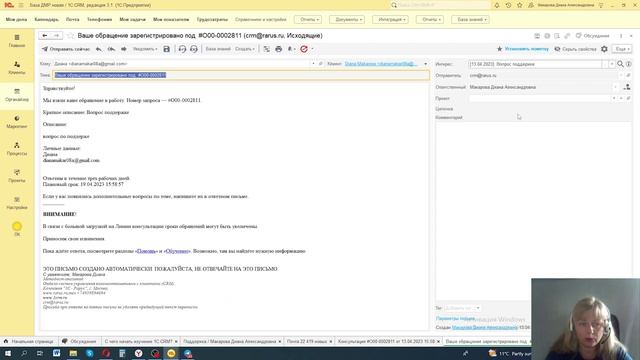Open the 'Еще' dropdown menu
This screenshot has width=640, height=360.
(622, 49)
